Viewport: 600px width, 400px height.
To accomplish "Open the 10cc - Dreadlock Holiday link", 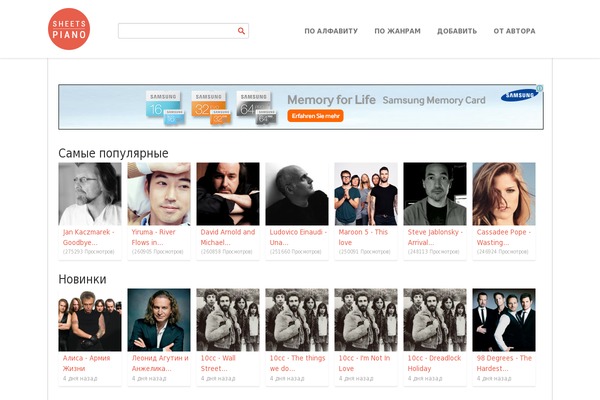I will 434,363.
